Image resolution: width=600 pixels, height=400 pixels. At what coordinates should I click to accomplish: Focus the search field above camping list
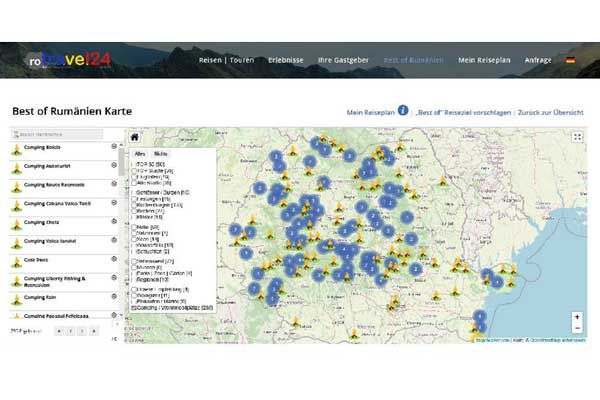coord(65,133)
